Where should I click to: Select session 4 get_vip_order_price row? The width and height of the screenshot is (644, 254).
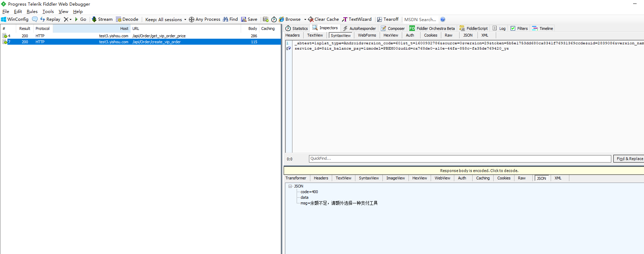(x=141, y=36)
